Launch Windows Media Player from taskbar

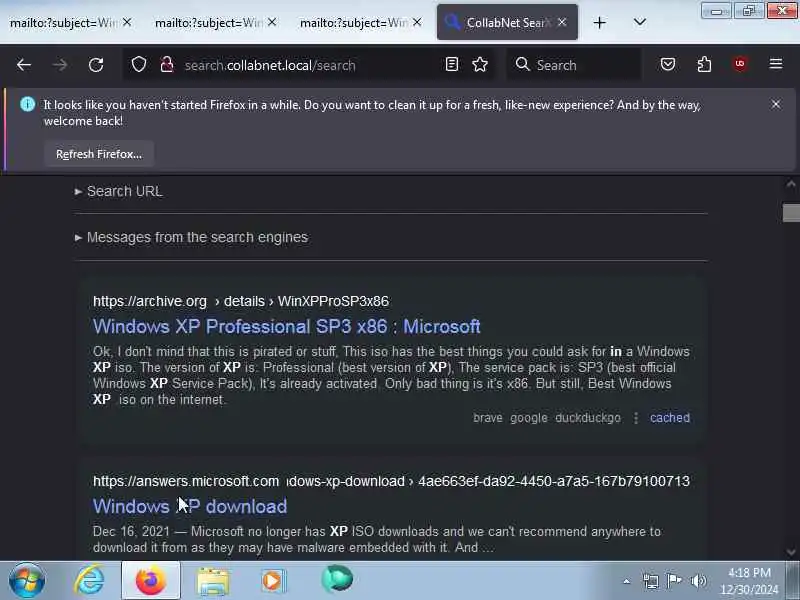point(273,581)
